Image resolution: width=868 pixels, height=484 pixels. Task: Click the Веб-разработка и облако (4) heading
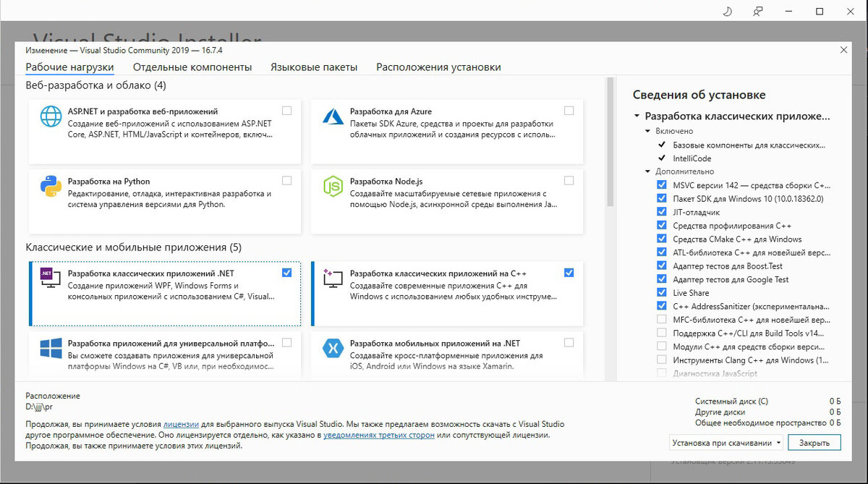pyautogui.click(x=95, y=85)
